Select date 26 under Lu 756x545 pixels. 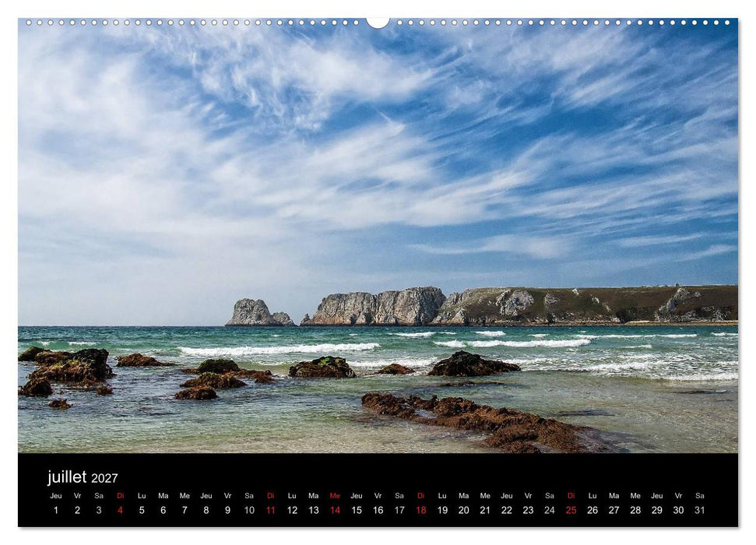tap(592, 510)
